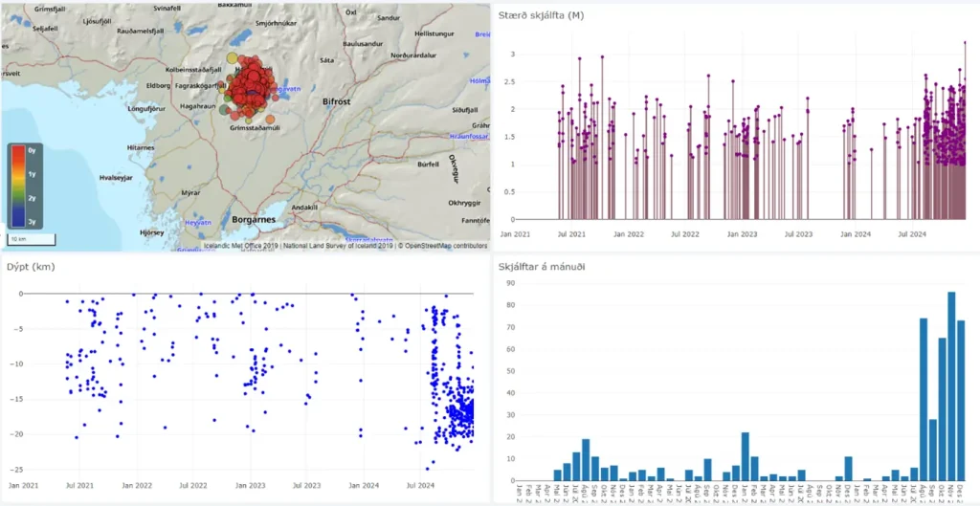Click the Jul 2024 tick on magnitude axis
The width and height of the screenshot is (980, 506).
coord(911,235)
